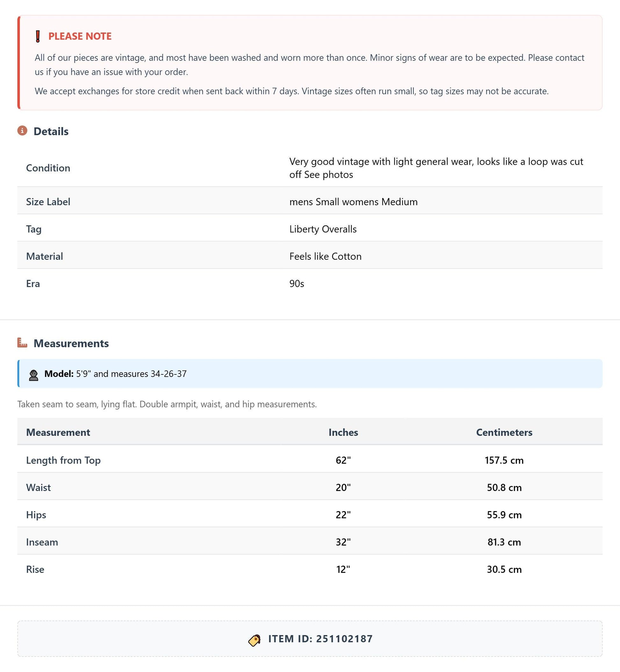Viewport: 620px width, 672px height.
Task: Click the Condition row description text
Action: click(436, 168)
